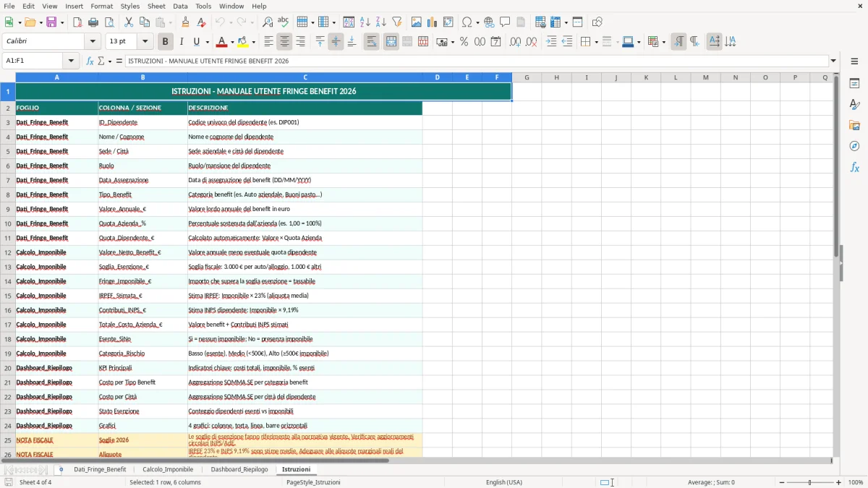
Task: Clear direct formatting icon
Action: [202, 22]
